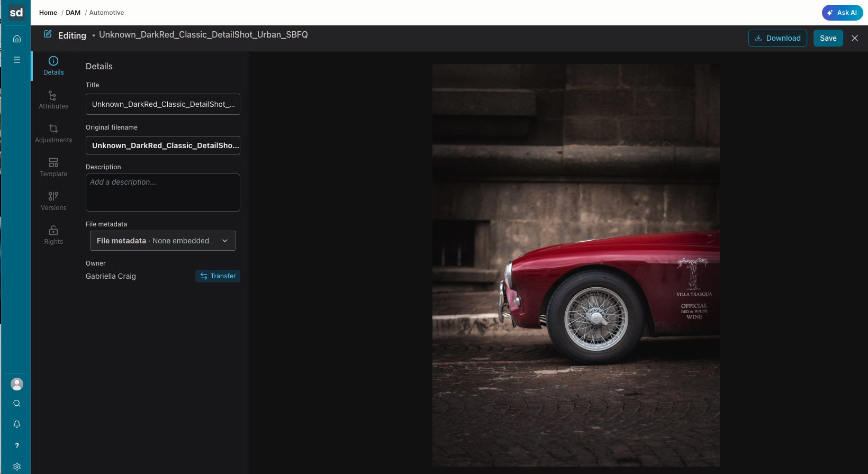
Task: Open notifications bell icon
Action: click(x=17, y=424)
